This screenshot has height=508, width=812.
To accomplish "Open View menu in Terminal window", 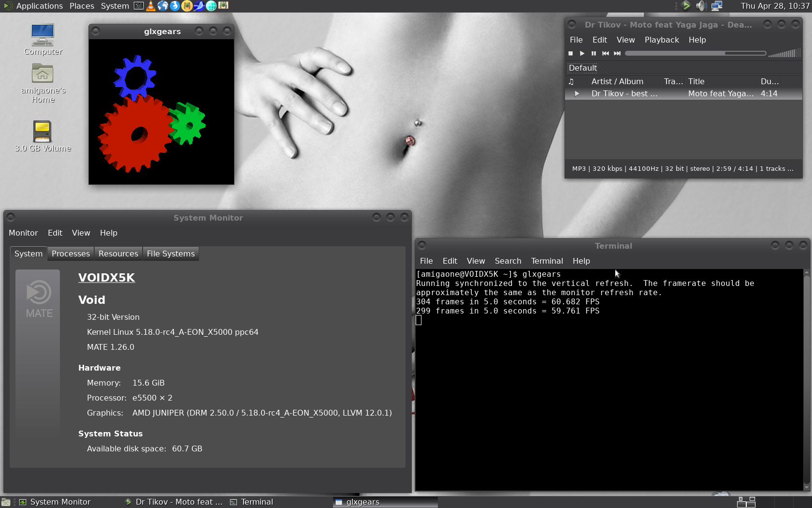I will (476, 261).
